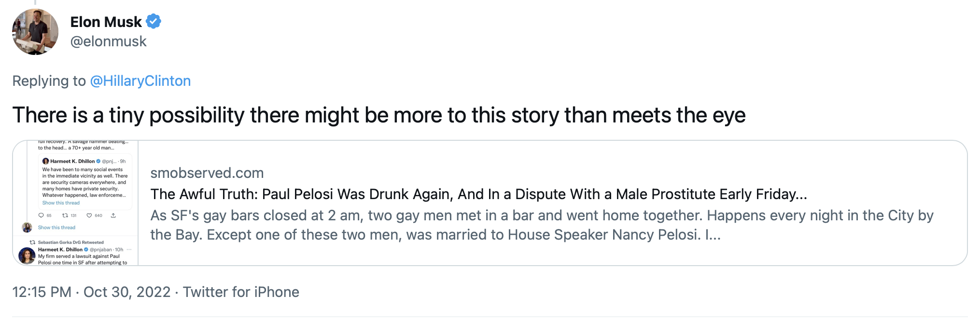This screenshot has width=980, height=323.
Task: Click the blue verified badge beside Elon Musk
Action: click(154, 22)
